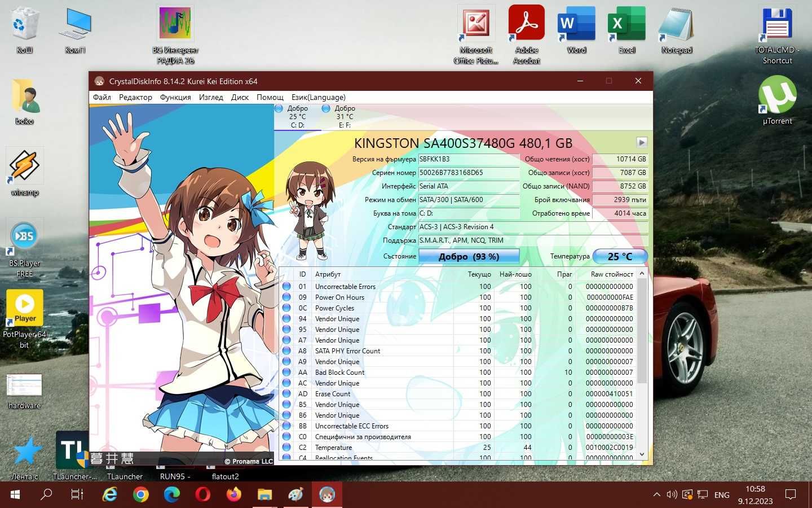Viewport: 812px width, 508px height.
Task: Open Adobe Acrobat desktop shortcut
Action: point(527,35)
